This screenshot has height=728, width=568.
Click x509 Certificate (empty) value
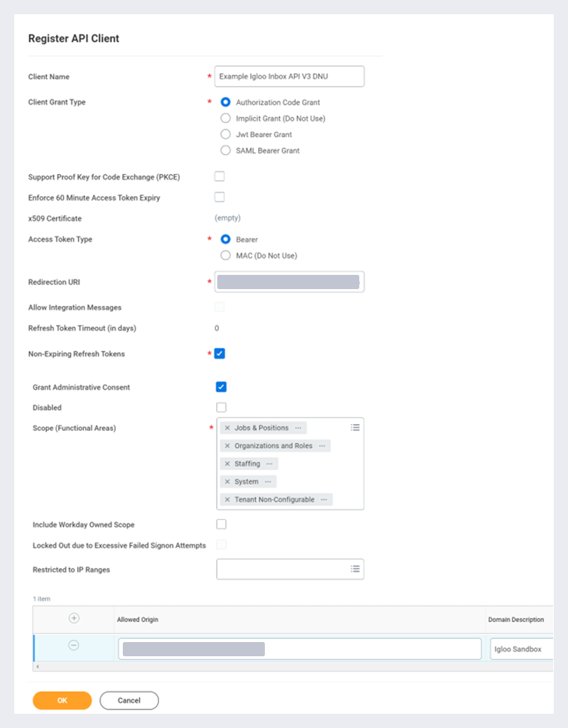pos(227,218)
